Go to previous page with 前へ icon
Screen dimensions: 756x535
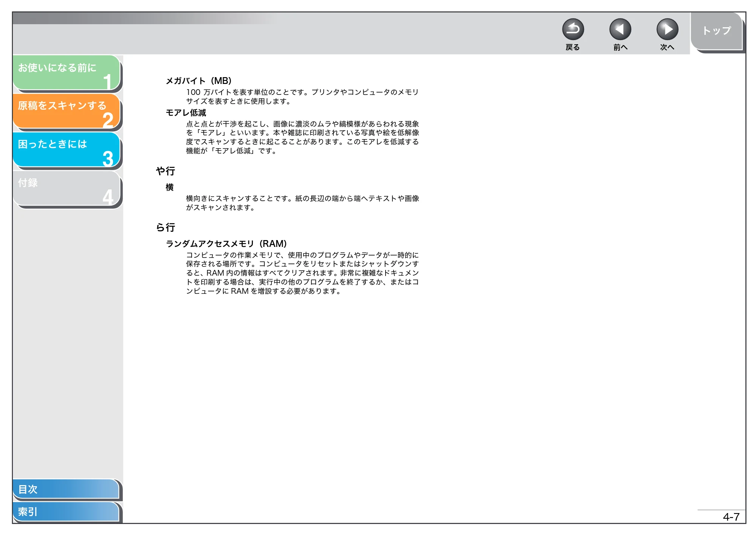(620, 29)
